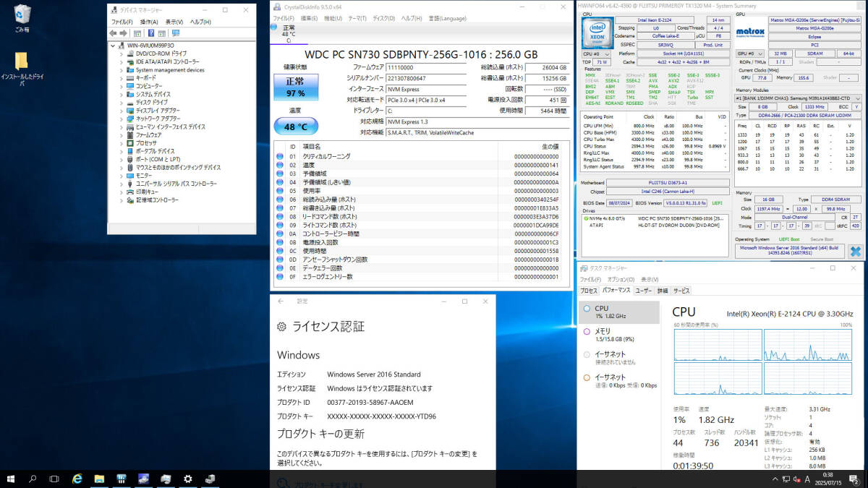The width and height of the screenshot is (868, 488).
Task: Click the network icon in system tray
Action: click(786, 479)
